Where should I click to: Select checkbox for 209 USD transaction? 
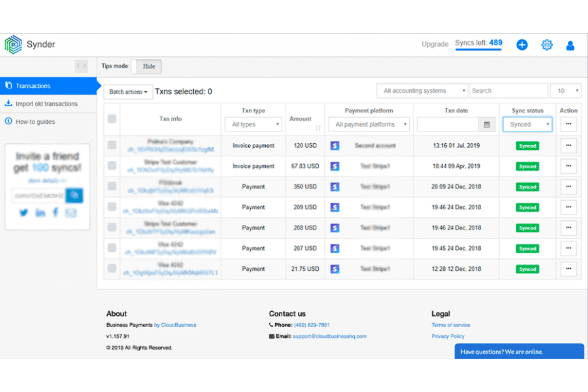click(112, 207)
